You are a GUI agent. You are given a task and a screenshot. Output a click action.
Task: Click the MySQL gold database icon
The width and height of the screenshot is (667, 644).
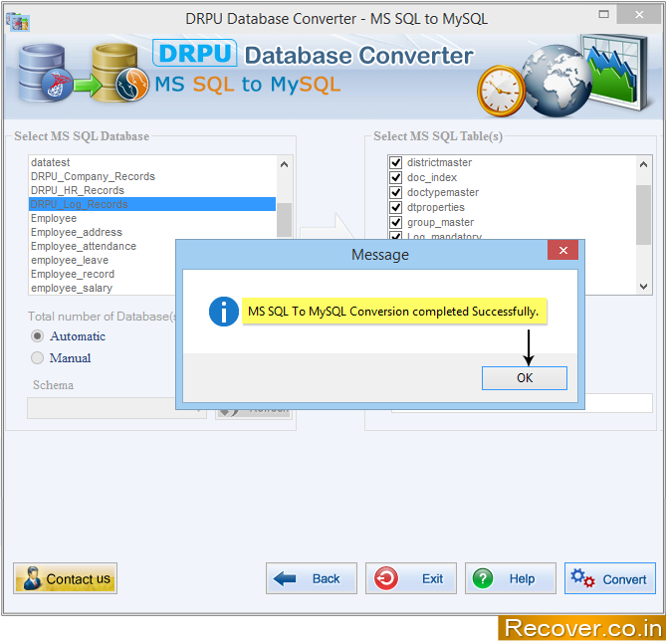(120, 74)
